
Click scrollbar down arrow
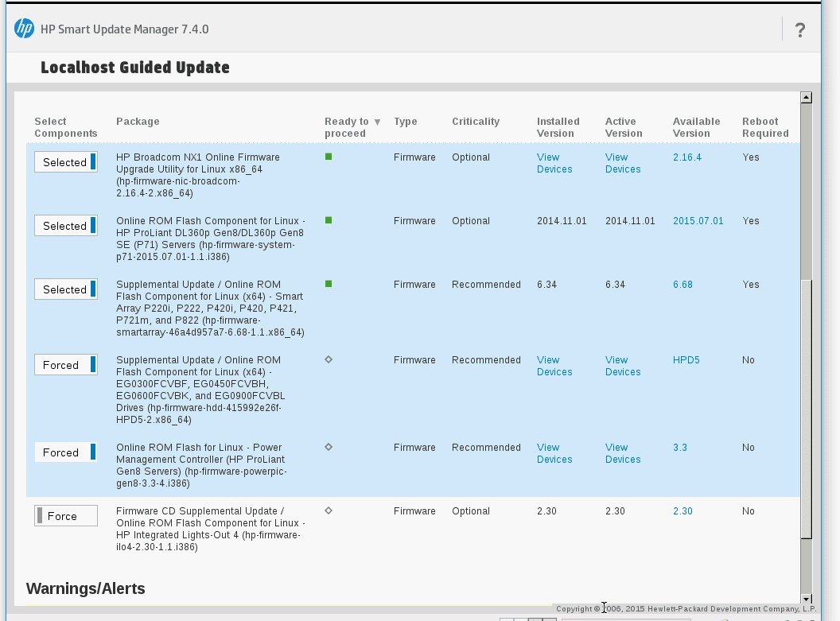click(807, 599)
